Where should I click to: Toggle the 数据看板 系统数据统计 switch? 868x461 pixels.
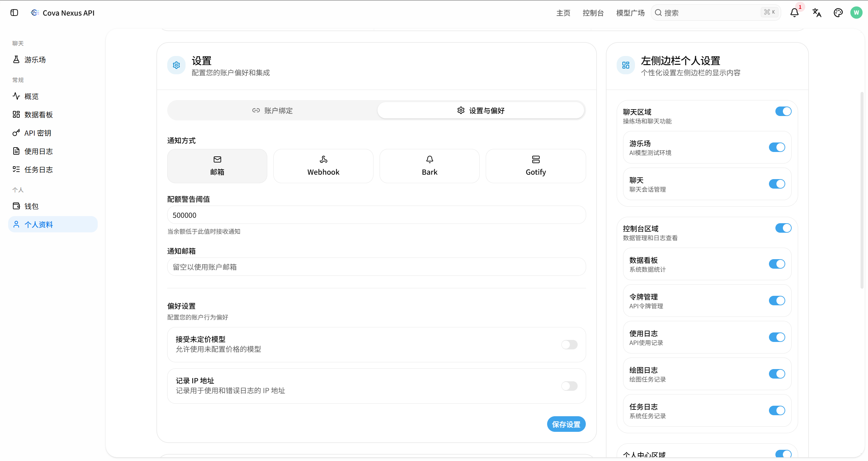pyautogui.click(x=777, y=264)
